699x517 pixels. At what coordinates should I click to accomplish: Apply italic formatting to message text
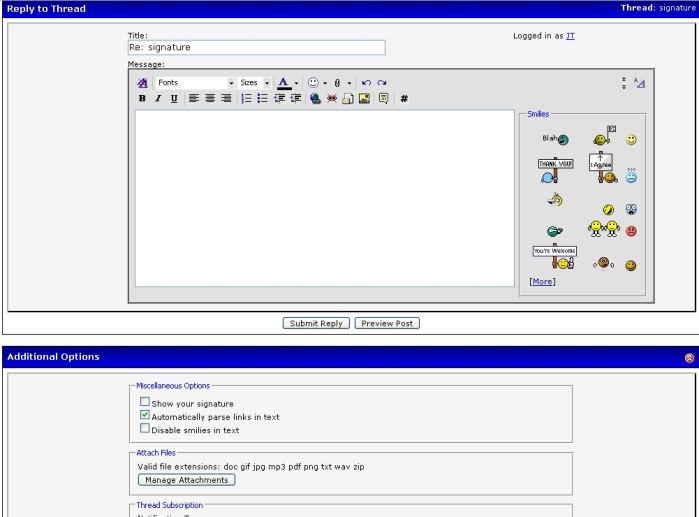tap(158, 98)
